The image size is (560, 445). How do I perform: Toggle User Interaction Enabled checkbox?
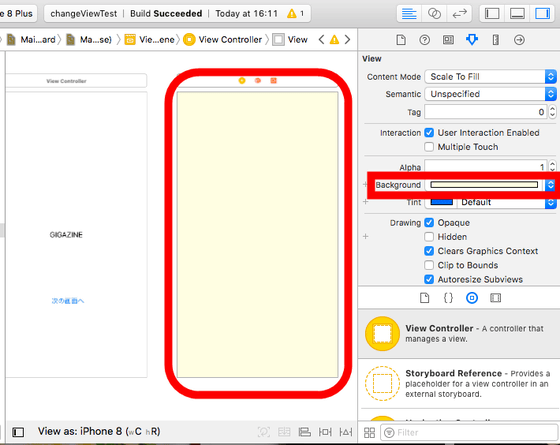429,133
